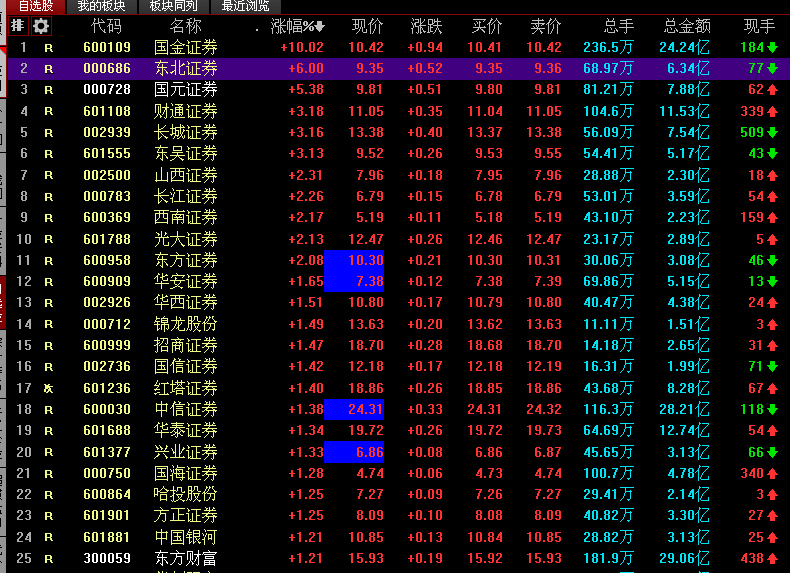Click stock code 300059
The image size is (790, 573).
107,559
